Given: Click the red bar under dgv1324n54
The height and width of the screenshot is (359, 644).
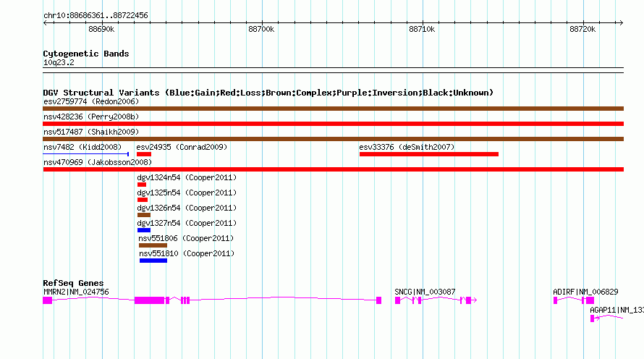Looking at the screenshot, I should coord(142,185).
